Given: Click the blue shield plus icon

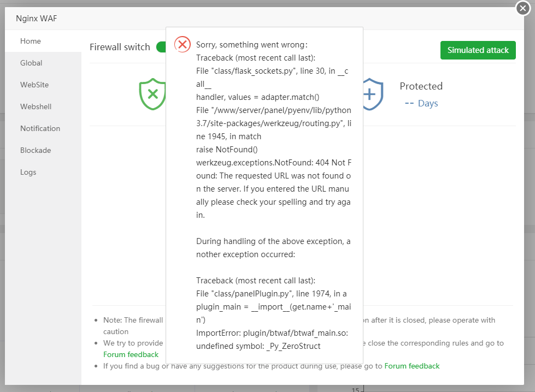Looking at the screenshot, I should point(370,94).
